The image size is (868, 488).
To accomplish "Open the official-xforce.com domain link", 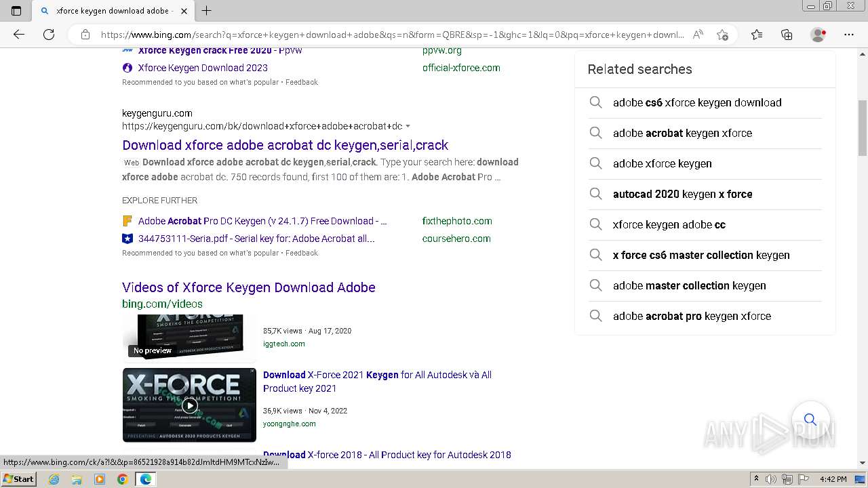I will tap(461, 68).
